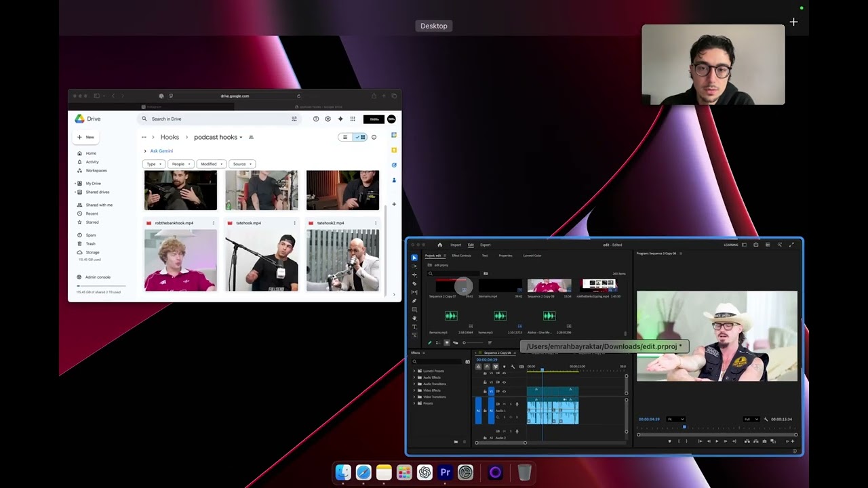Open the Text panel tab

click(485, 256)
